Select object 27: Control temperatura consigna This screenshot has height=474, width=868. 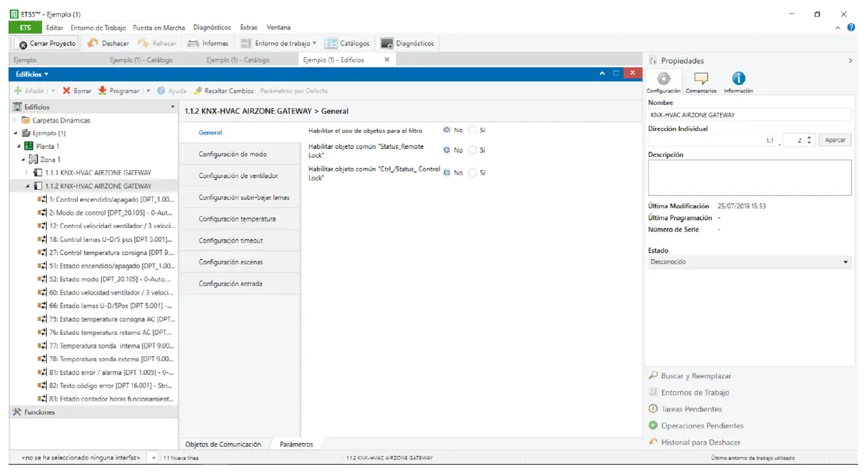106,252
